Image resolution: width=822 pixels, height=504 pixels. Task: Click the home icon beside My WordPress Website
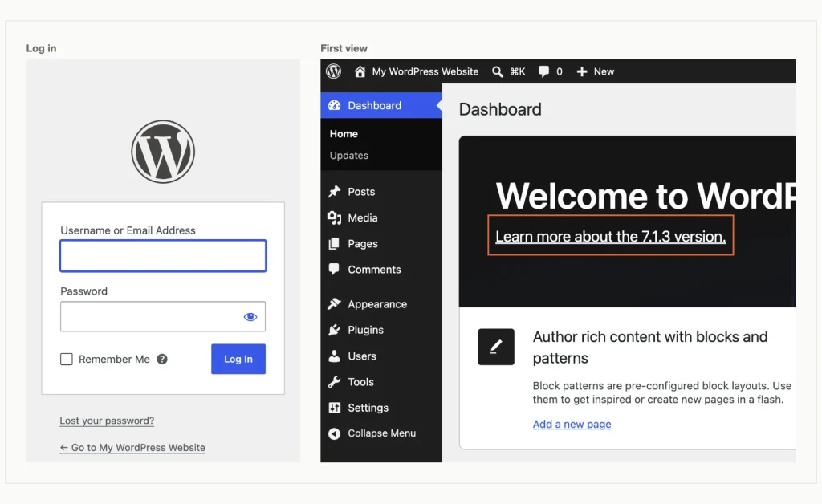(360, 71)
